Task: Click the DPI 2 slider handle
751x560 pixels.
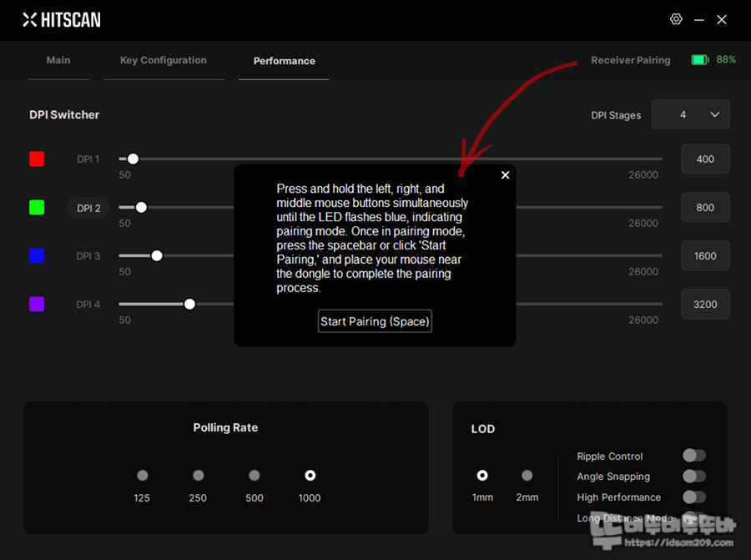Action: coord(141,208)
